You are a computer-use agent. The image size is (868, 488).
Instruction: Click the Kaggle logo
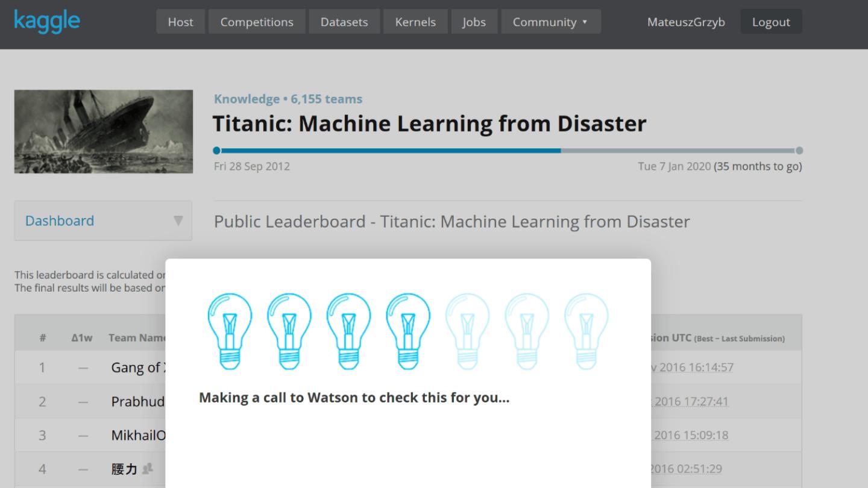pos(47,21)
